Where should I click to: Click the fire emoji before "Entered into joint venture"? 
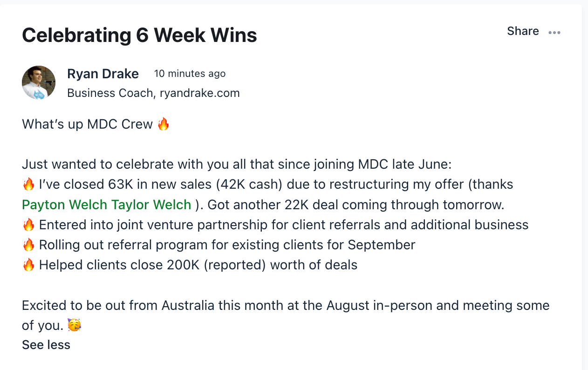point(28,225)
